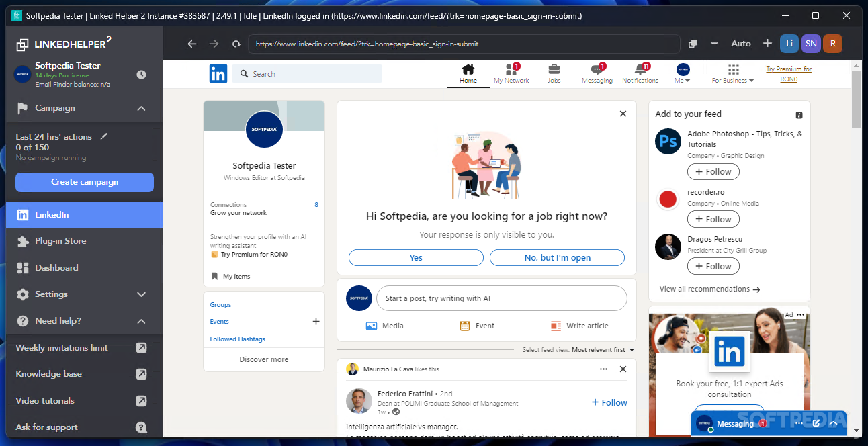Expand the Settings menu

pyautogui.click(x=141, y=294)
